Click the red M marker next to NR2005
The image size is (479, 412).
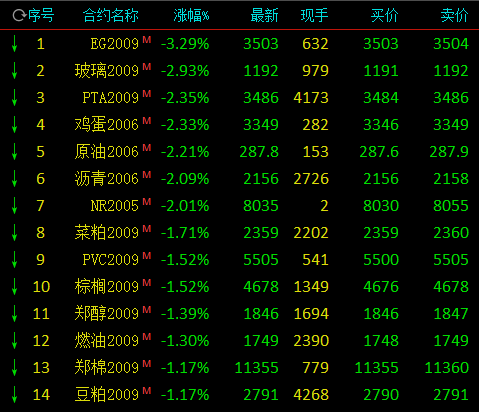[147, 202]
